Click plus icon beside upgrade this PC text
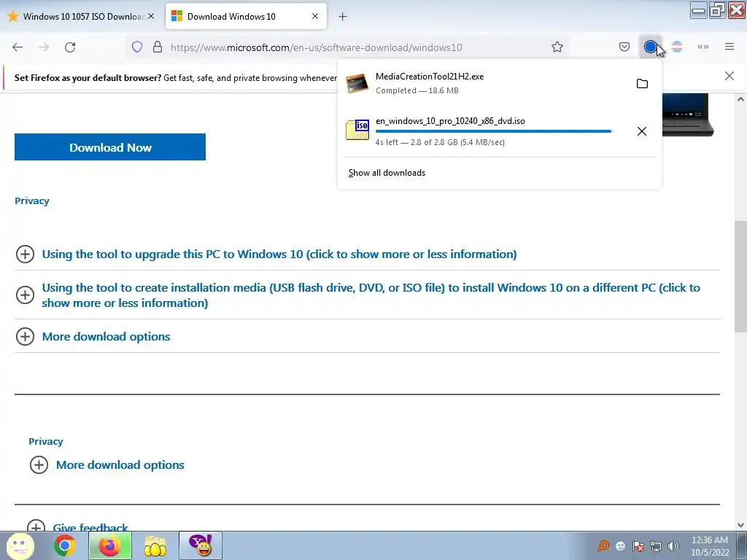The width and height of the screenshot is (747, 560). tap(26, 254)
